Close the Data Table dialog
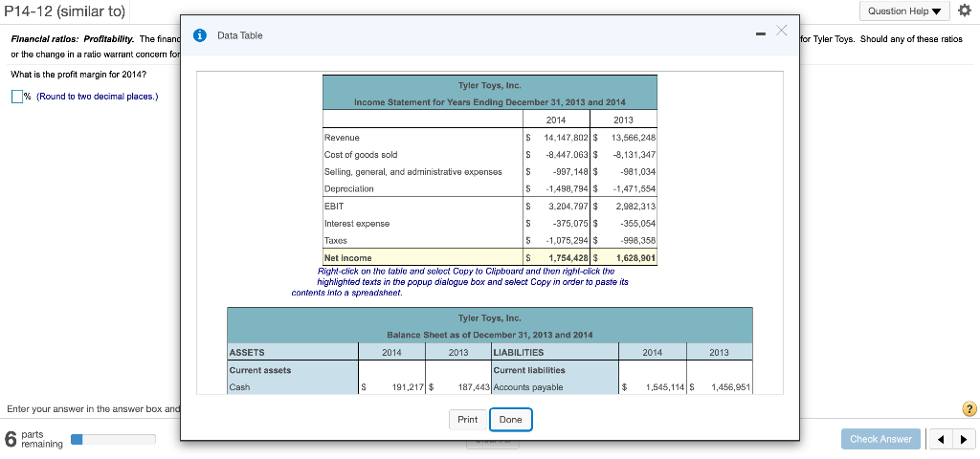Screen dimensions: 980x459 (x=781, y=30)
